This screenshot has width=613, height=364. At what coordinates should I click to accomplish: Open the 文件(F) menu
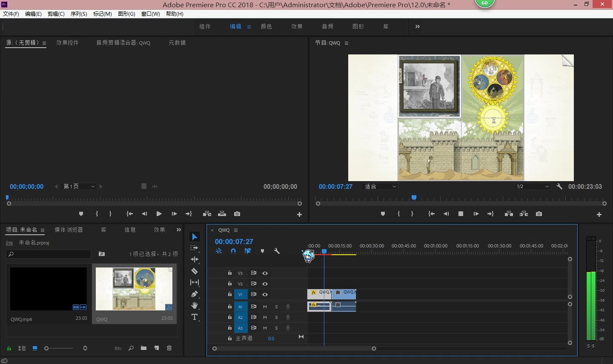click(x=11, y=14)
